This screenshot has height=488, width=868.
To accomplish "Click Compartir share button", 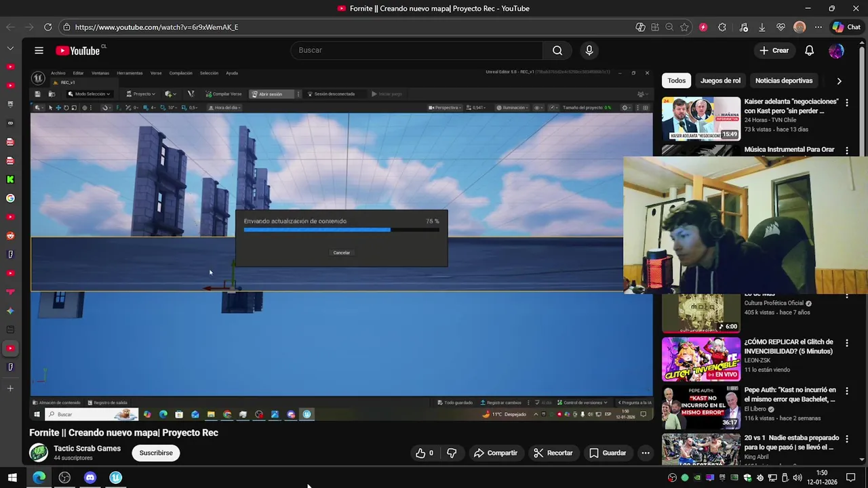I will point(496,453).
